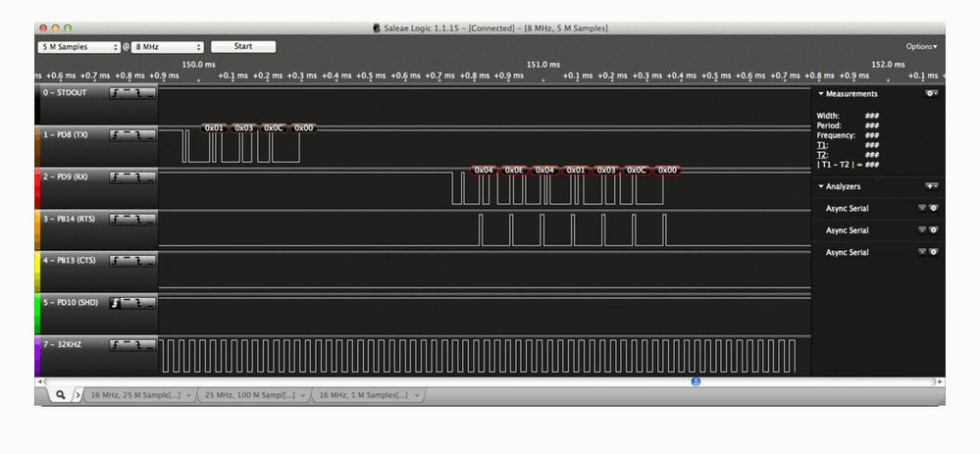Set high level trigger on PD8 (TX) channel
The height and width of the screenshot is (454, 980).
click(128, 135)
